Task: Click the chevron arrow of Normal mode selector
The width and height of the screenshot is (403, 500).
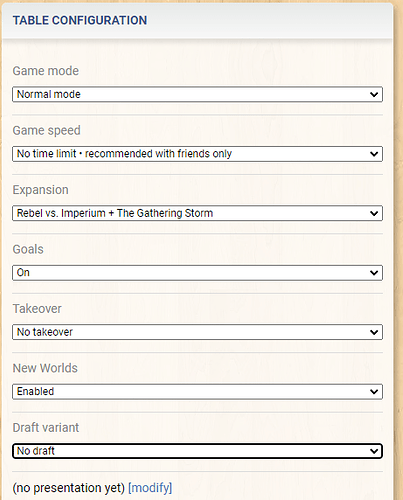Action: click(374, 95)
